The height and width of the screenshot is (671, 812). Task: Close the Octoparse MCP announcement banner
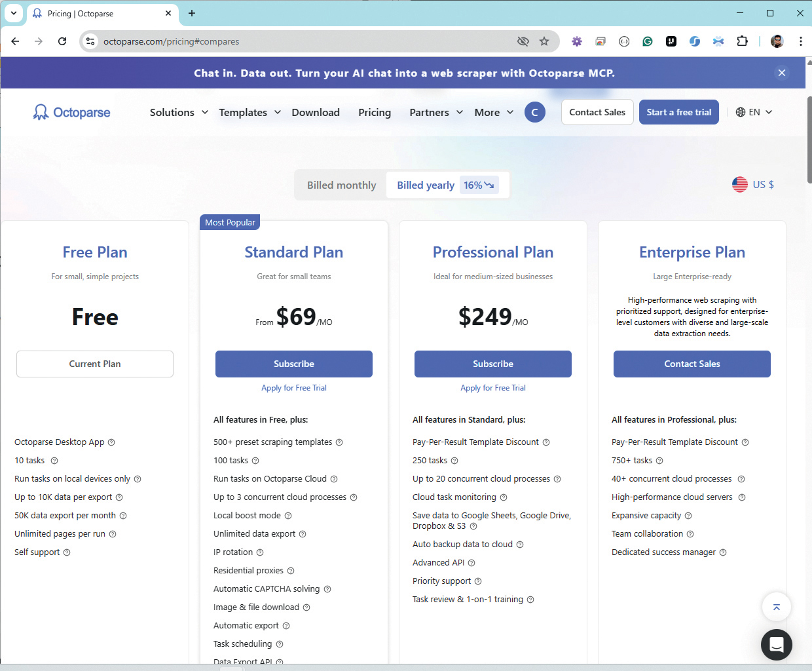pos(782,73)
